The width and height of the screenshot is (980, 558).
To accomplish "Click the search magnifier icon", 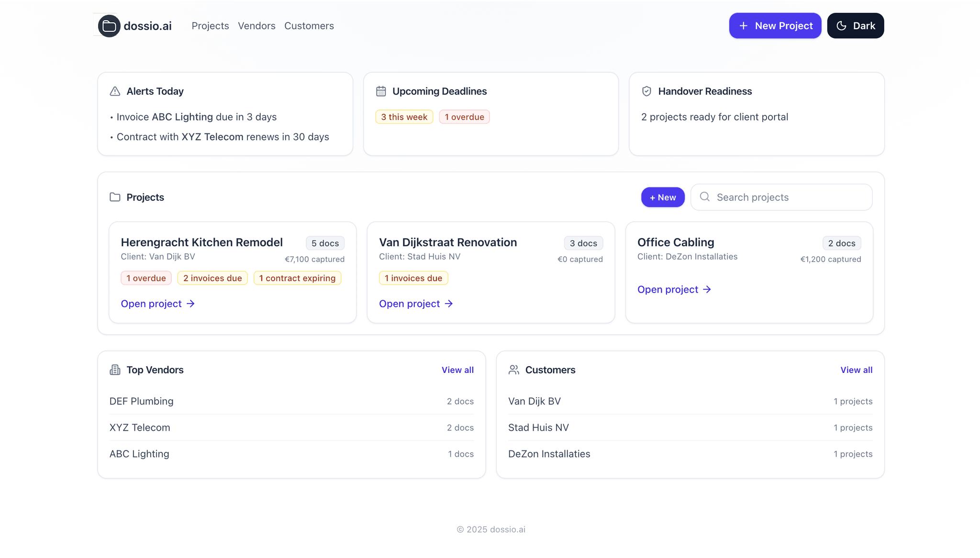I will pos(704,197).
